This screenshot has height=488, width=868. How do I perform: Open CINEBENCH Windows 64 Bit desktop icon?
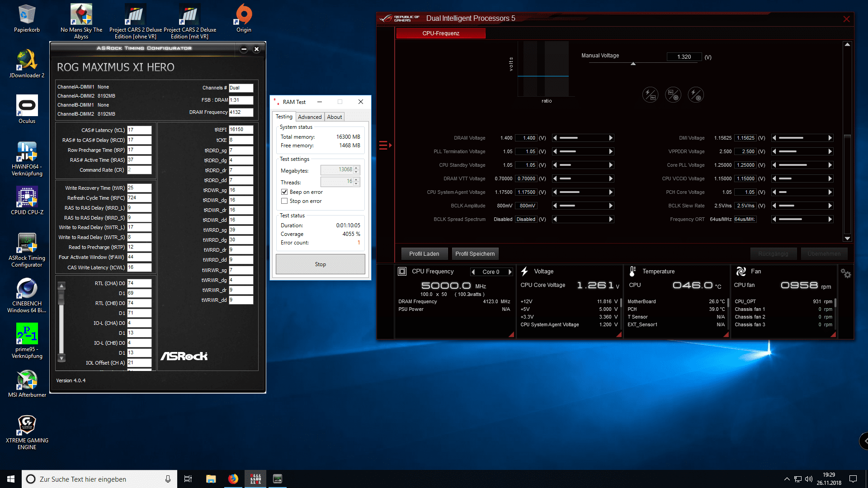point(27,296)
